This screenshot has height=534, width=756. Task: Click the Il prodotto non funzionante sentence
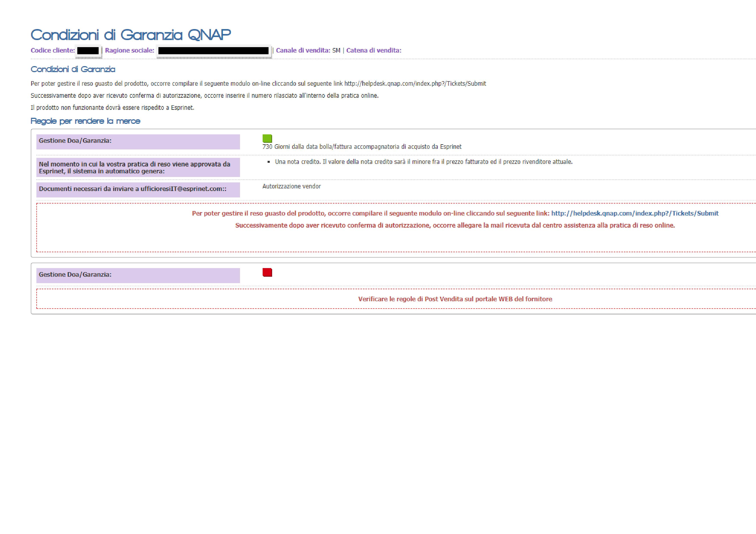(112, 108)
